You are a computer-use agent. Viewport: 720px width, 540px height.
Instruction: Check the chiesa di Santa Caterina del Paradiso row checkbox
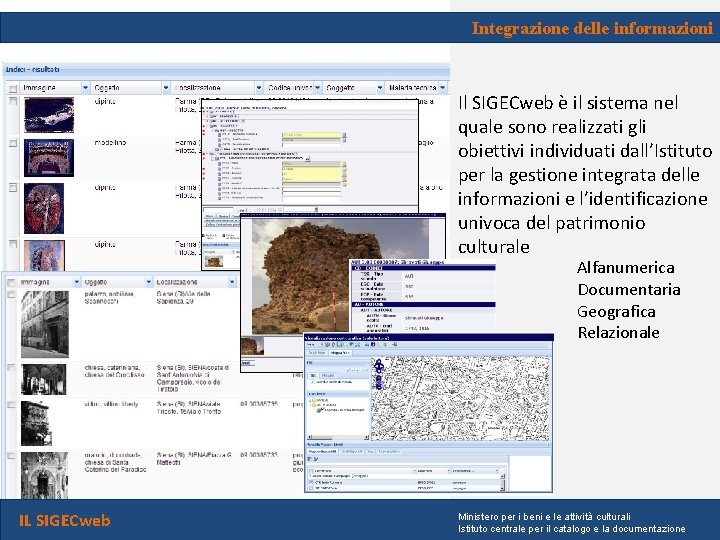(x=11, y=456)
